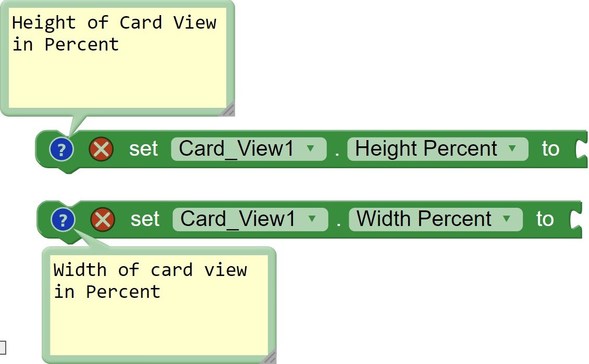589x364 pixels.
Task: Expand the Width Percent property dropdown
Action: pyautogui.click(x=435, y=219)
